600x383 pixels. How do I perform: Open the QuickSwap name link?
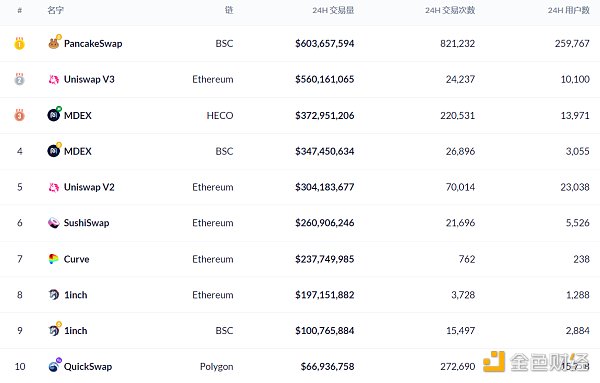tap(88, 367)
